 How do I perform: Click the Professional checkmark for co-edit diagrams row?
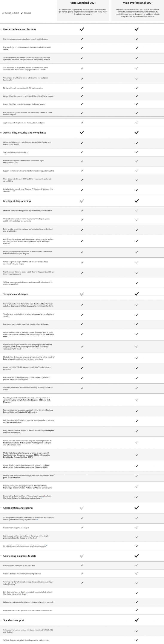[x=136, y=546]
